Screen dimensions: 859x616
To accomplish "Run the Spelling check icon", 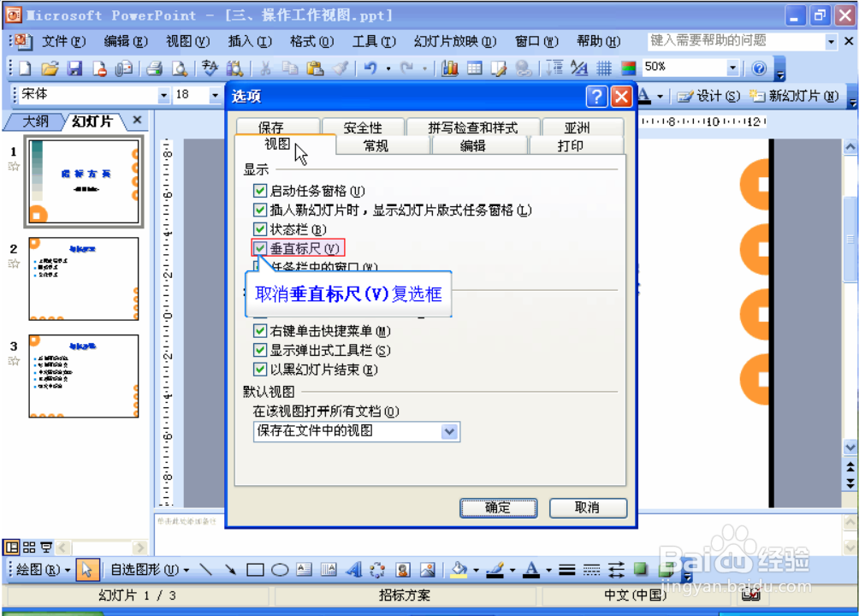I will tap(210, 68).
